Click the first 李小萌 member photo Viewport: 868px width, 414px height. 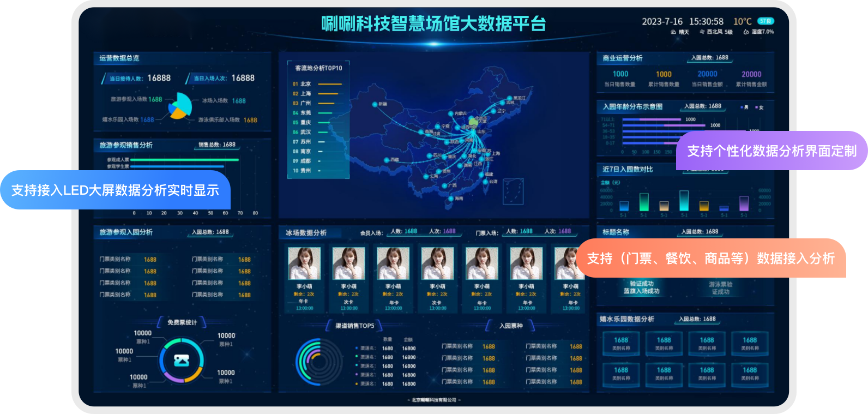304,263
